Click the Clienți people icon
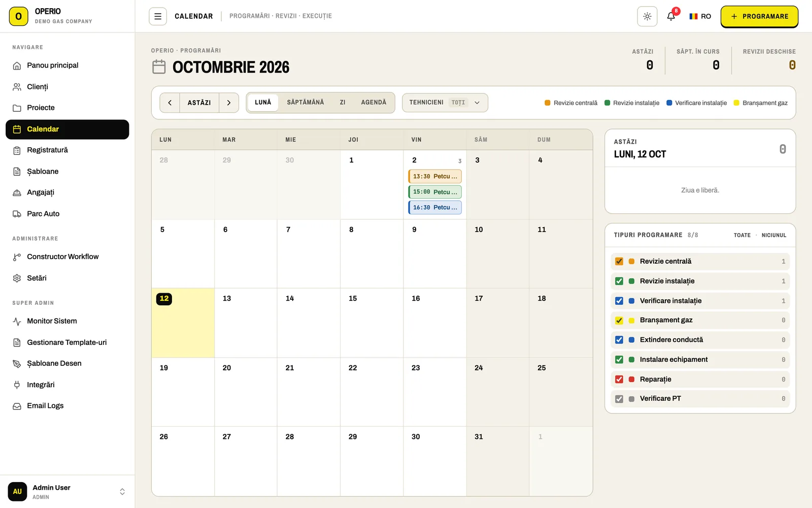 pos(17,87)
